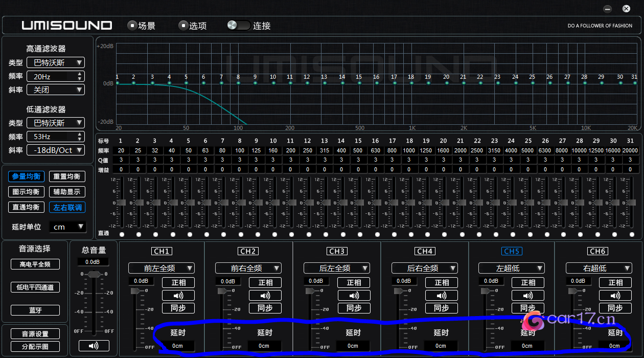Viewport: 644px width, 358px height.
Task: Enable 直通 bypass dot for band 1
Action: click(x=122, y=234)
